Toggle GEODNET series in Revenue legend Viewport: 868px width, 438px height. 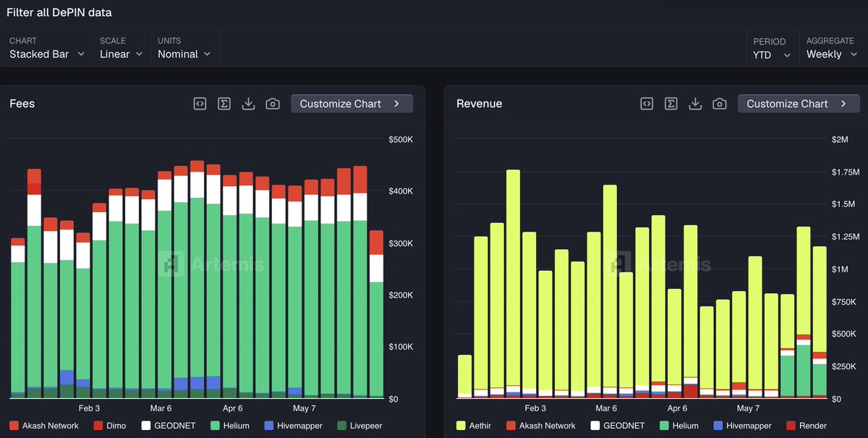coord(618,426)
